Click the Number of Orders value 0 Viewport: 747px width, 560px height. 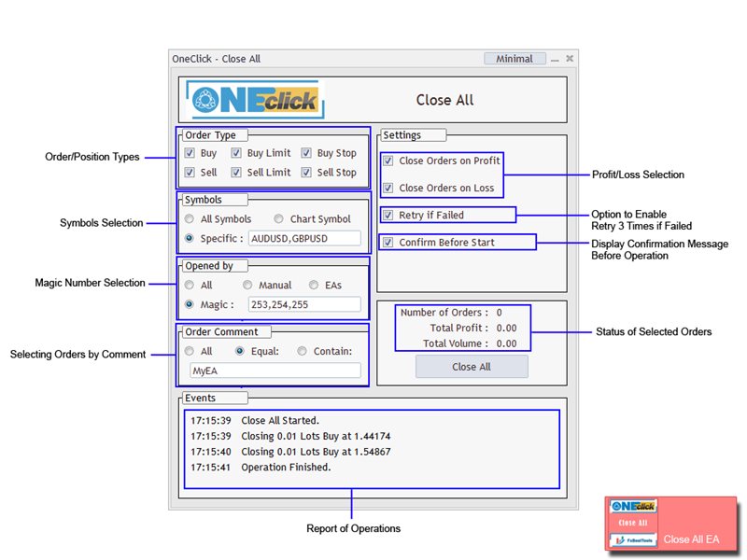pyautogui.click(x=500, y=313)
